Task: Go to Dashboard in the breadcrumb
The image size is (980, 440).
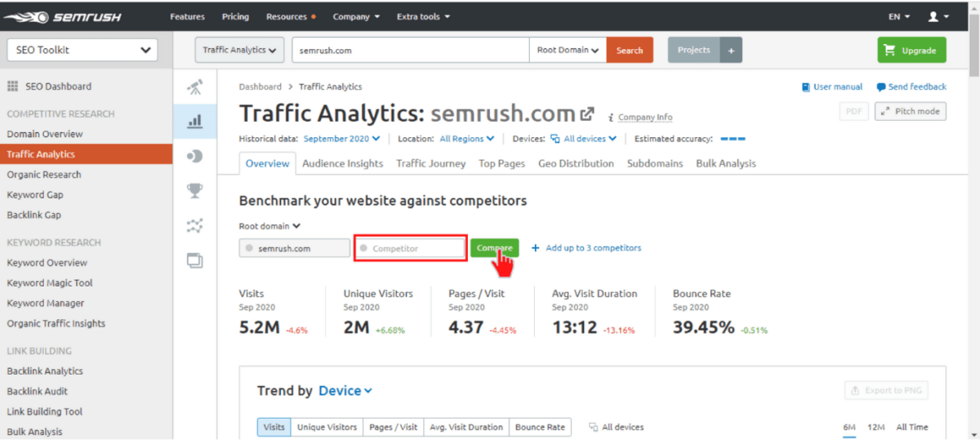Action: (x=260, y=87)
